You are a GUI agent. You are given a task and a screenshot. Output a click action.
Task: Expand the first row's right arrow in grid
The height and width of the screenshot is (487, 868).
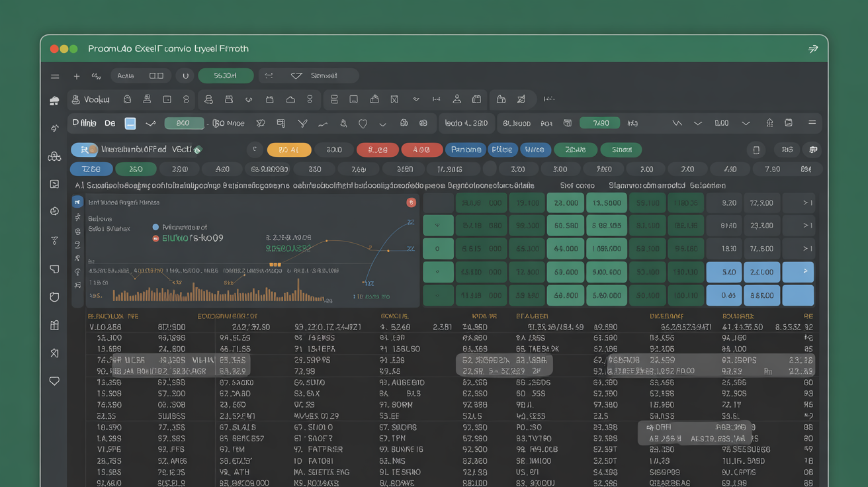(806, 203)
